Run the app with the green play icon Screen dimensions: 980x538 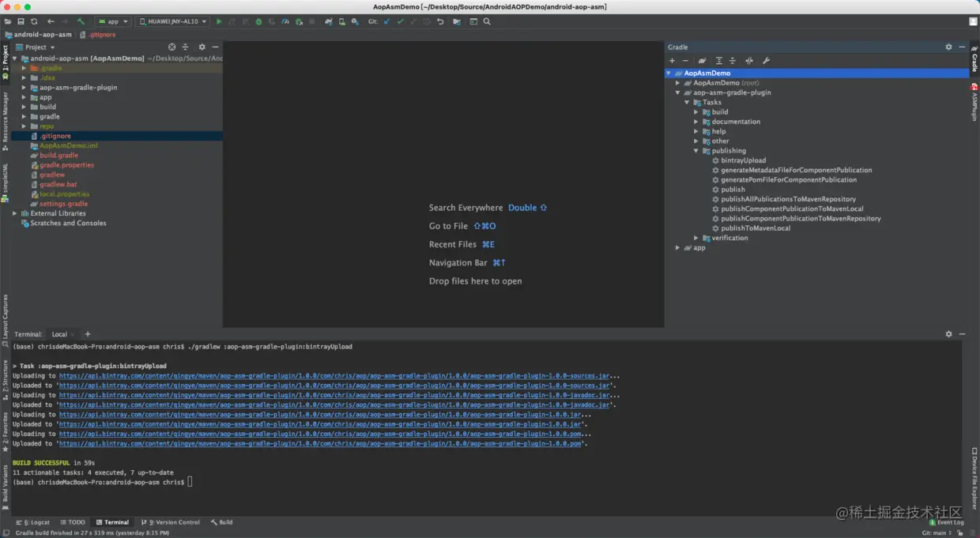pyautogui.click(x=219, y=21)
